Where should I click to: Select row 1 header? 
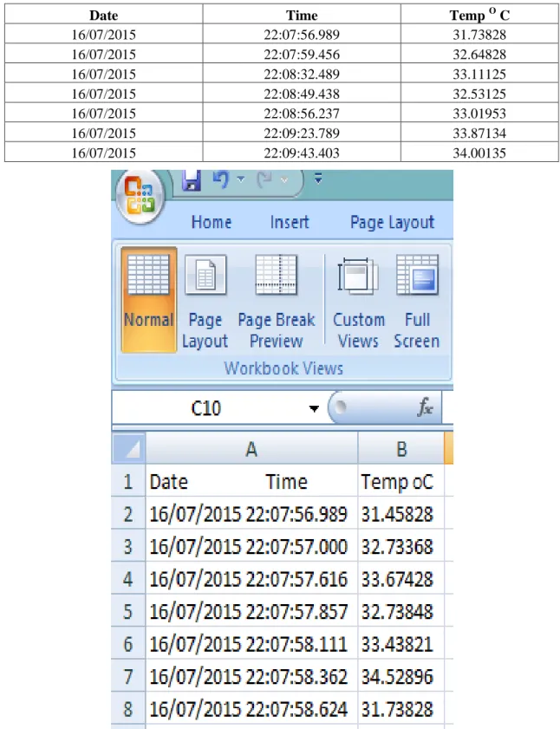pos(128,481)
